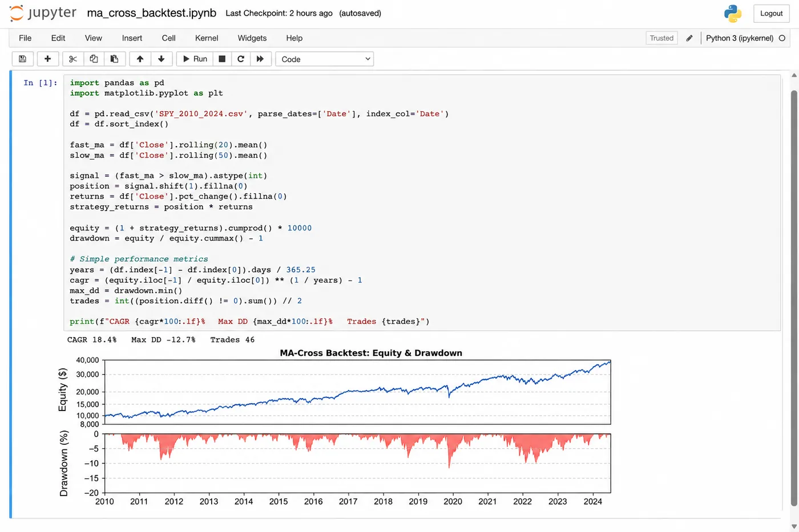Interrupt the kernel with stop icon
This screenshot has width=799, height=532.
pos(222,59)
